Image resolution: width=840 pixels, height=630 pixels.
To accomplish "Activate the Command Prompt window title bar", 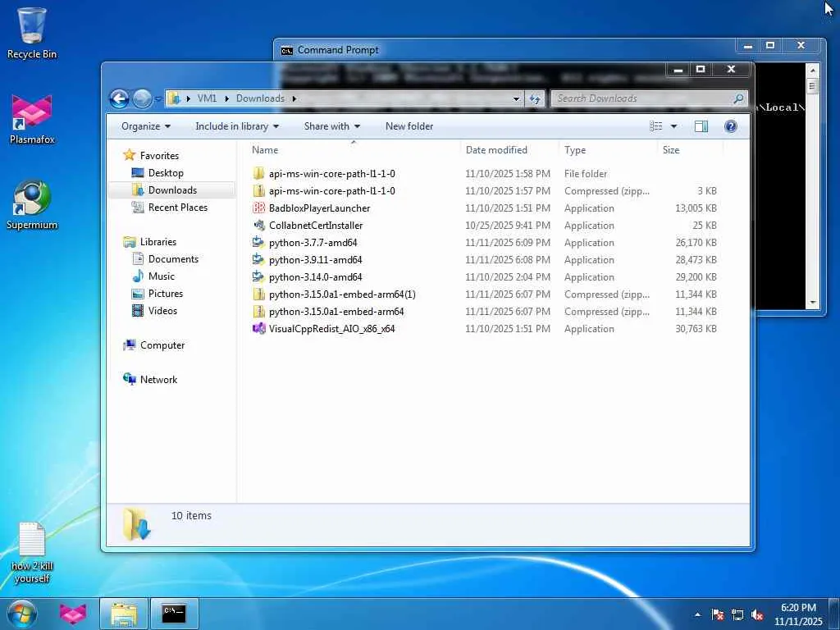I will [504, 50].
